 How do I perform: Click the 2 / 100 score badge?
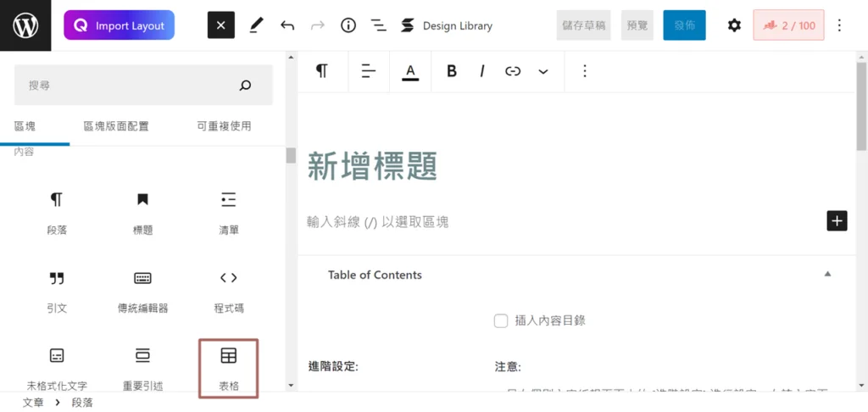click(x=788, y=25)
